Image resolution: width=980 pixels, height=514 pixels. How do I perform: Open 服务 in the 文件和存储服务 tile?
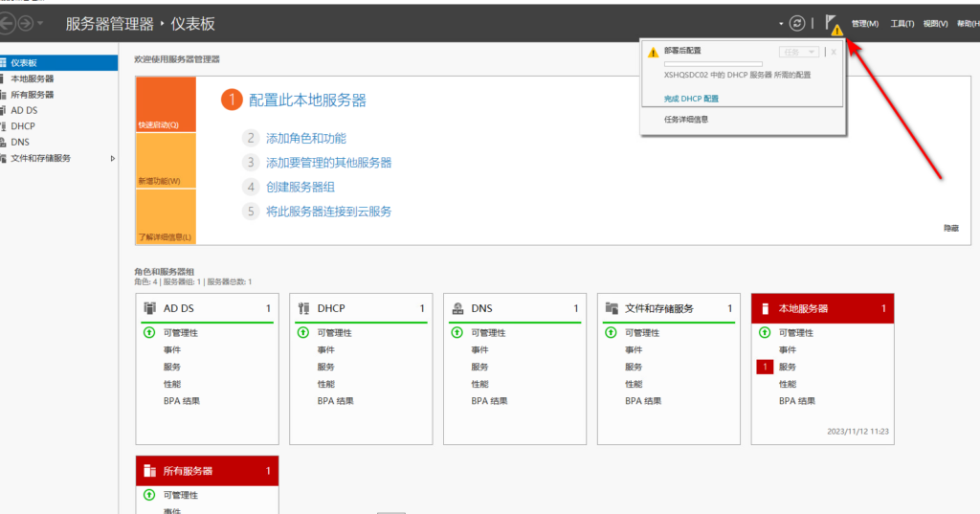tap(634, 367)
